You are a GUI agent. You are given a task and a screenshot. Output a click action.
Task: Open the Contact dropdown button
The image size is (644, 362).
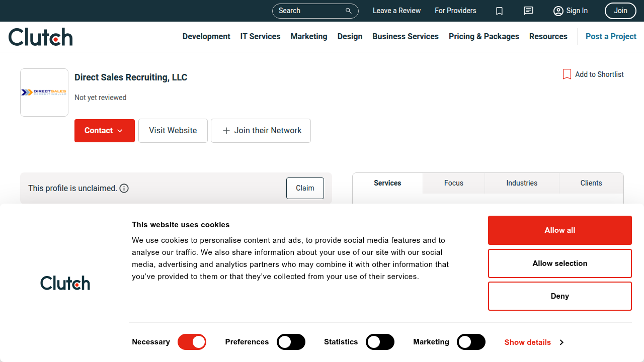[105, 131]
